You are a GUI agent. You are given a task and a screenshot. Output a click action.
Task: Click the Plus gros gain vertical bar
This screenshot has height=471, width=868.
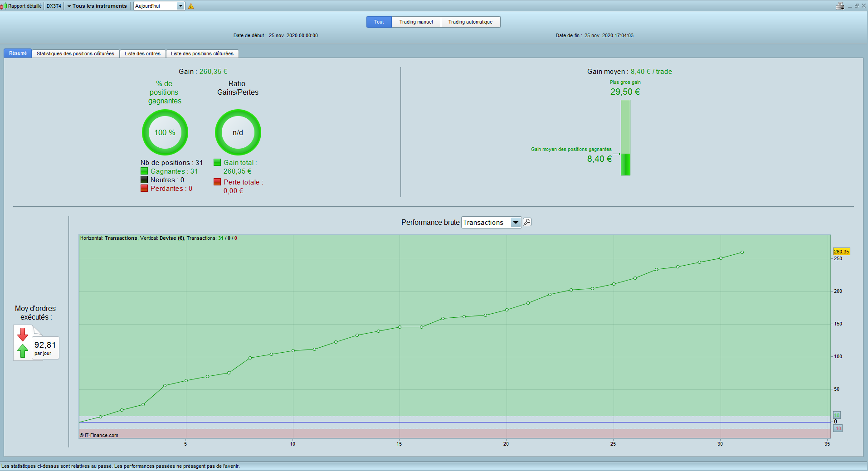(625, 137)
